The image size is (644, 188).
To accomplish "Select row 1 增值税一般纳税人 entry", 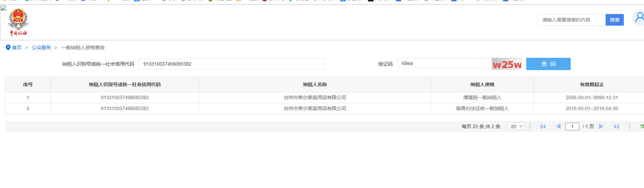I will (x=482, y=98).
